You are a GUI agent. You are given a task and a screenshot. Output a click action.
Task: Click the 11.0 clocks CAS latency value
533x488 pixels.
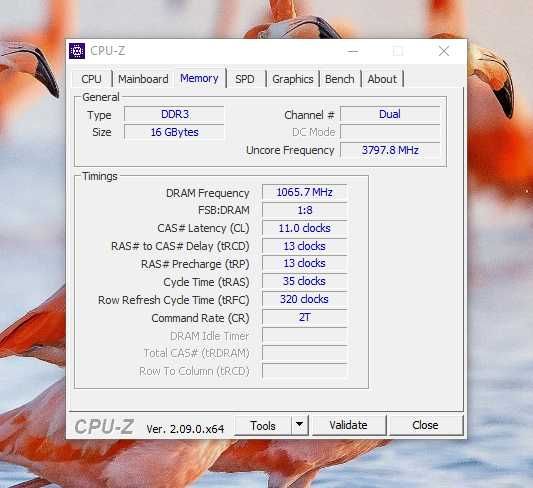coord(305,228)
